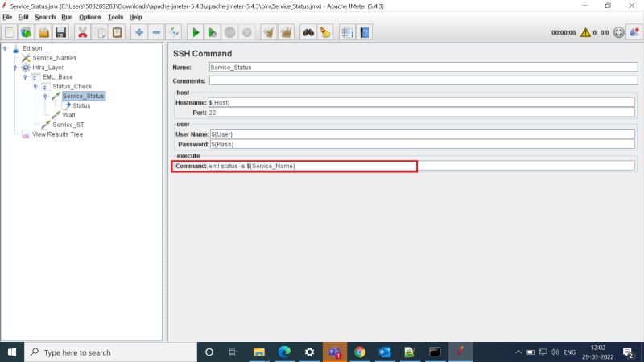Viewport: 644px width, 362px height.
Task: Open File Explorer from taskbar
Action: pos(258,352)
